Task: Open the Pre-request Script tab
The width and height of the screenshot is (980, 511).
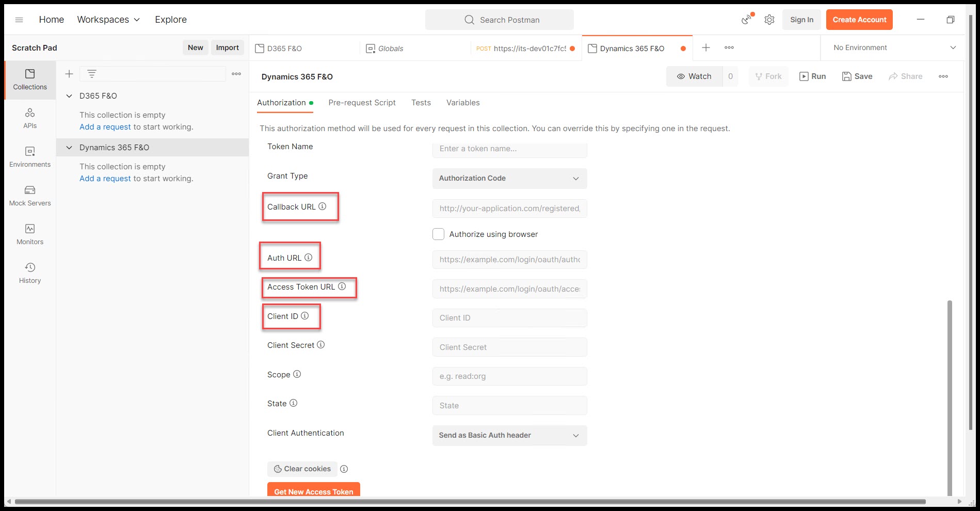Action: [362, 103]
